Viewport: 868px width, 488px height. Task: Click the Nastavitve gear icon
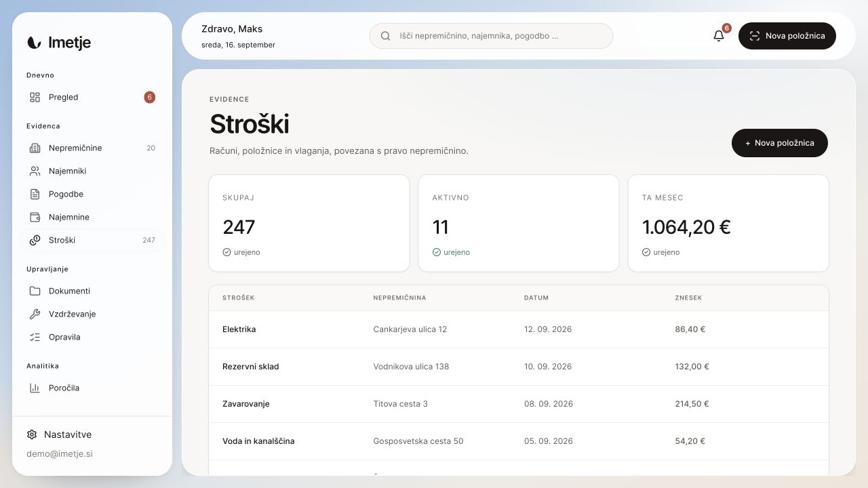pyautogui.click(x=32, y=434)
